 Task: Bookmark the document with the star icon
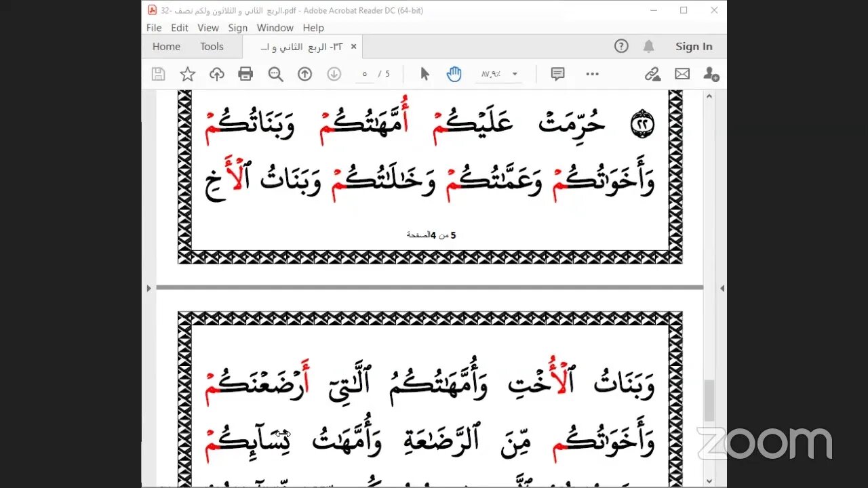(x=188, y=75)
